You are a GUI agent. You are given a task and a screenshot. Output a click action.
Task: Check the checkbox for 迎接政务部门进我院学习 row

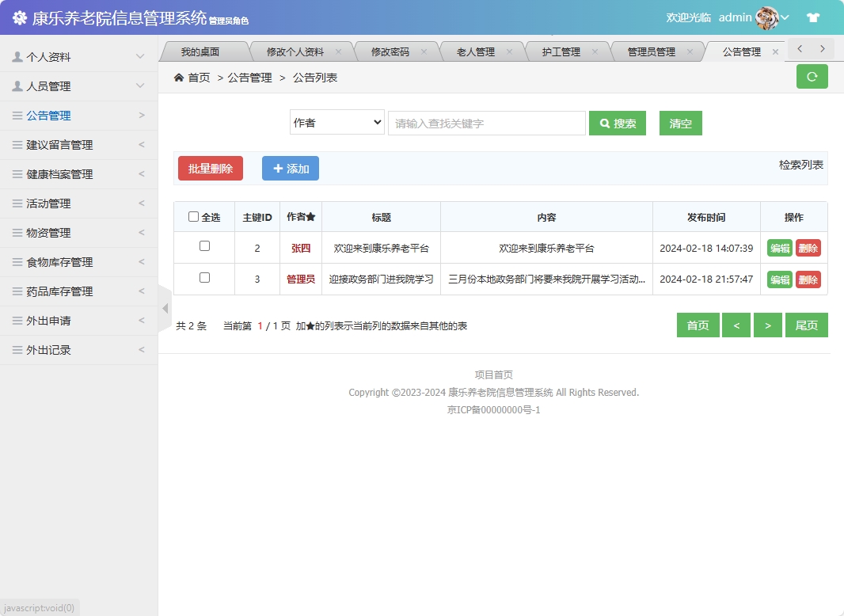click(203, 279)
